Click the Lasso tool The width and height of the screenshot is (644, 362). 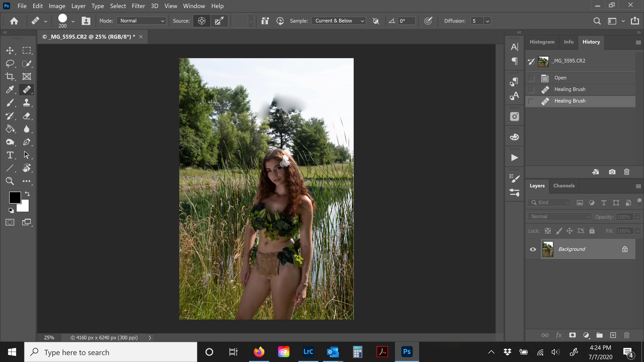tap(10, 64)
